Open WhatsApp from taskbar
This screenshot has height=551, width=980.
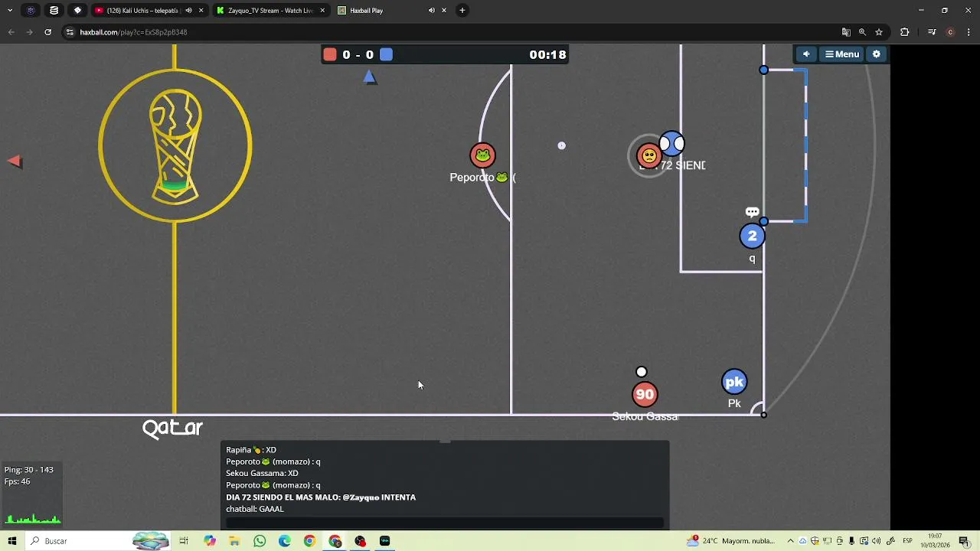(260, 541)
